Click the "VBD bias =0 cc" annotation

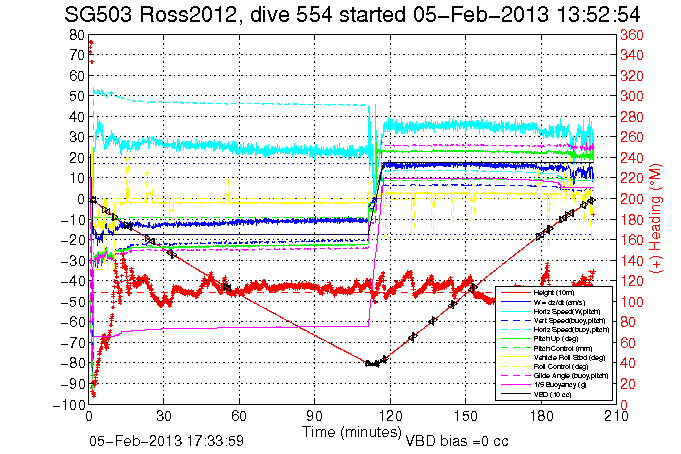pyautogui.click(x=457, y=441)
